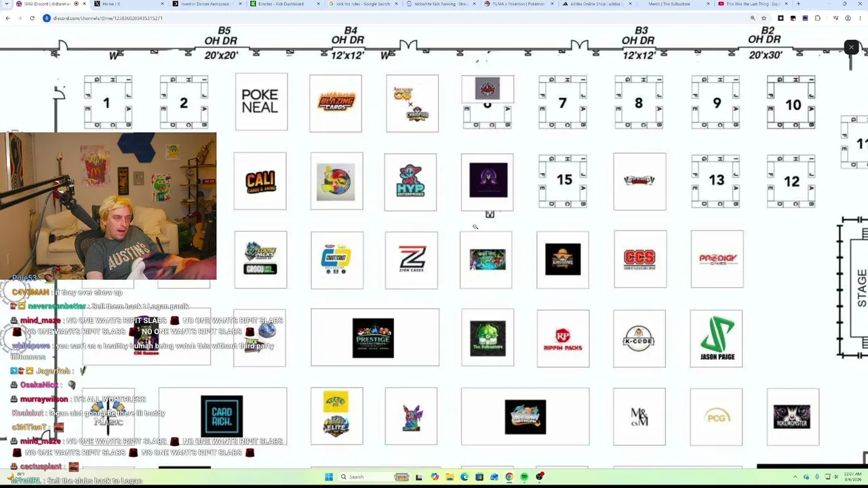Bookmark this page with the star icon
The width and height of the screenshot is (868, 488).
coord(764,18)
